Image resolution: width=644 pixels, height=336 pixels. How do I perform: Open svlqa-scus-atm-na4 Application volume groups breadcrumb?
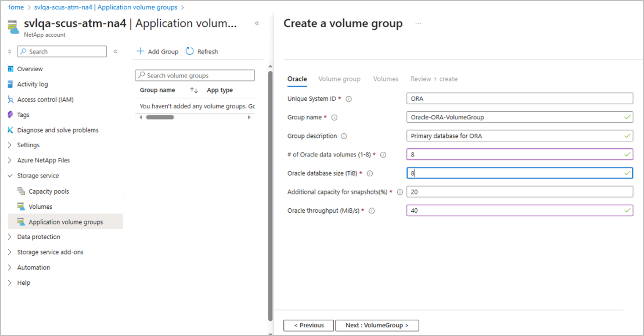106,7
